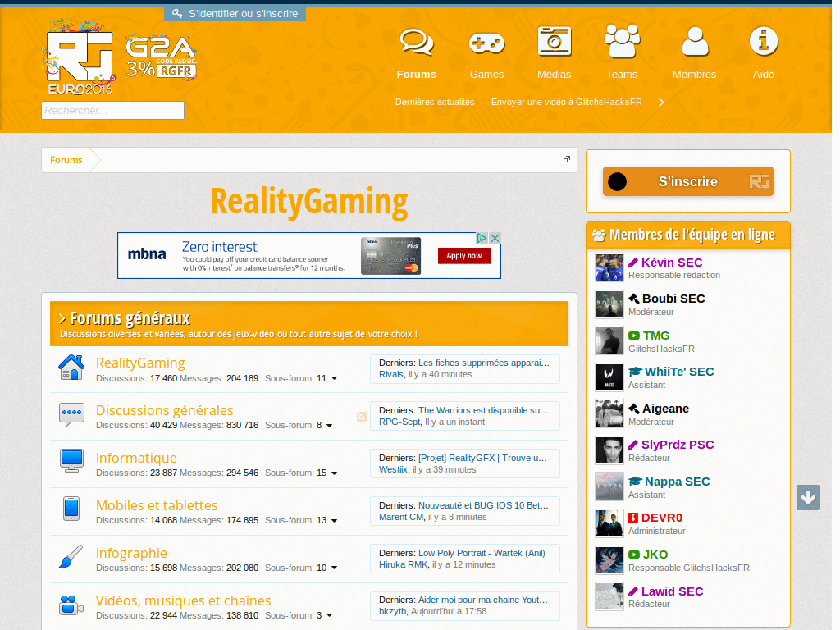This screenshot has width=840, height=630.
Task: Click the pop-out icon in breadcrumb bar
Action: [567, 159]
